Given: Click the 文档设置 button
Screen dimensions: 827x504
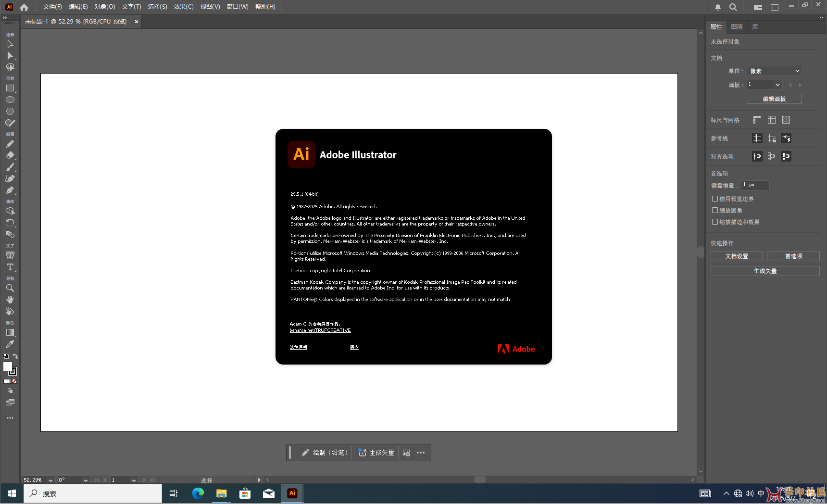Looking at the screenshot, I should (736, 256).
